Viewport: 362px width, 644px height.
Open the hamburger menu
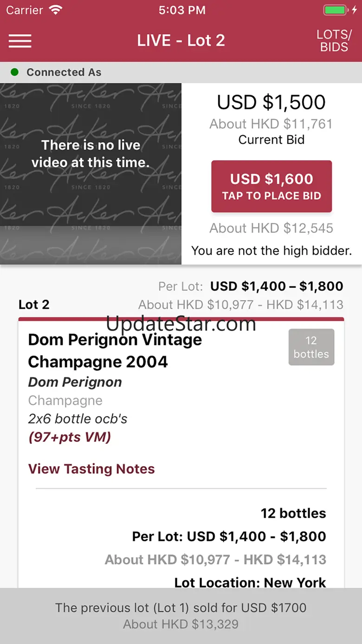click(20, 41)
